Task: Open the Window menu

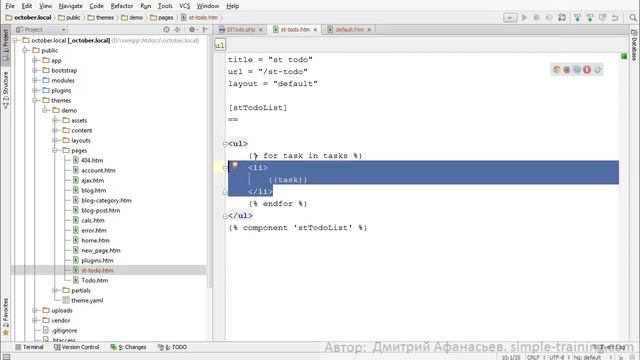Action: click(208, 6)
